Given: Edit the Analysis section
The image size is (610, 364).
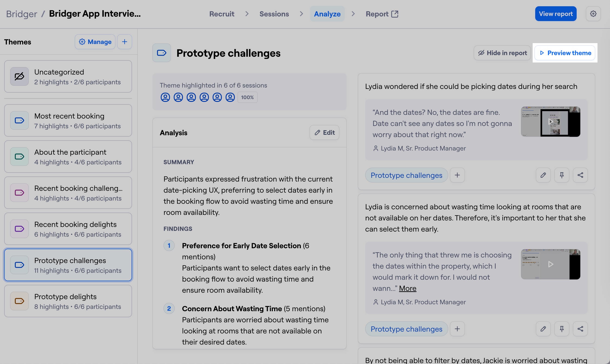Looking at the screenshot, I should [324, 133].
